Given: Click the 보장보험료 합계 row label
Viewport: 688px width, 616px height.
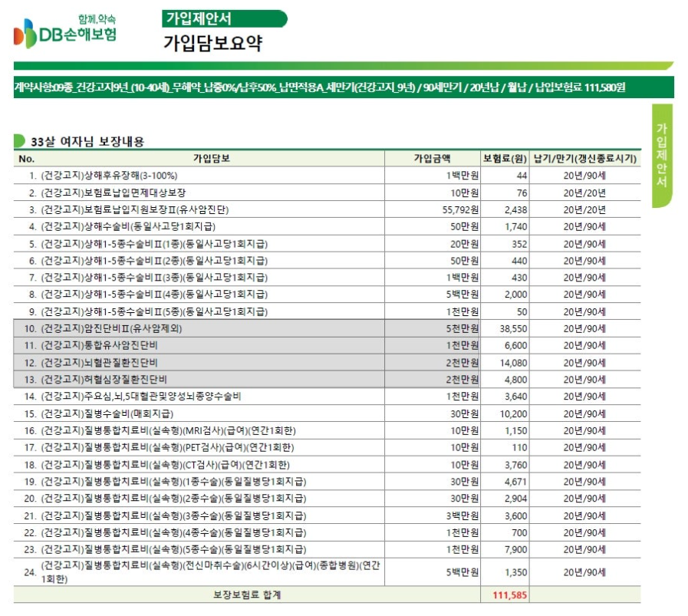Looking at the screenshot, I should click(x=247, y=595).
